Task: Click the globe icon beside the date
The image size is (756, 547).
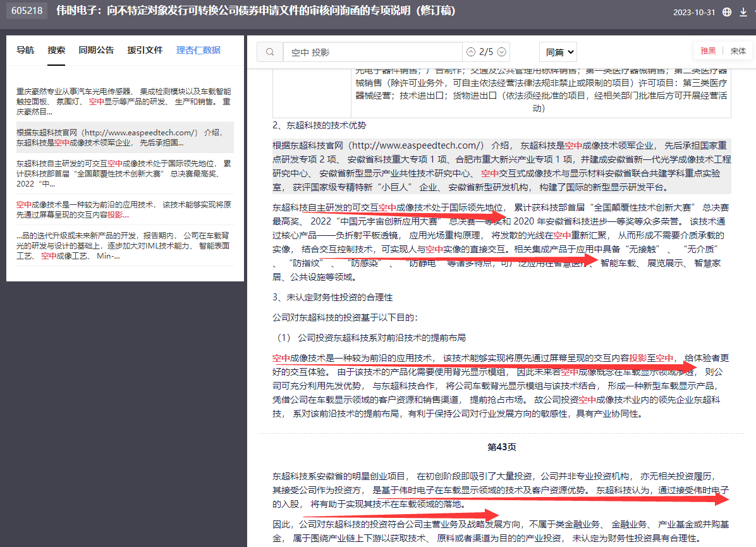Action: tap(727, 12)
